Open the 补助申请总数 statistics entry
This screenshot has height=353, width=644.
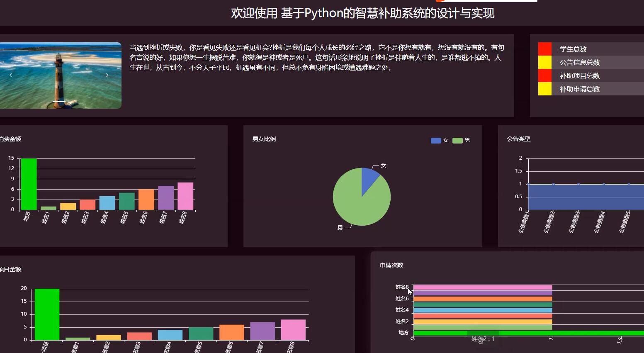[x=581, y=89]
